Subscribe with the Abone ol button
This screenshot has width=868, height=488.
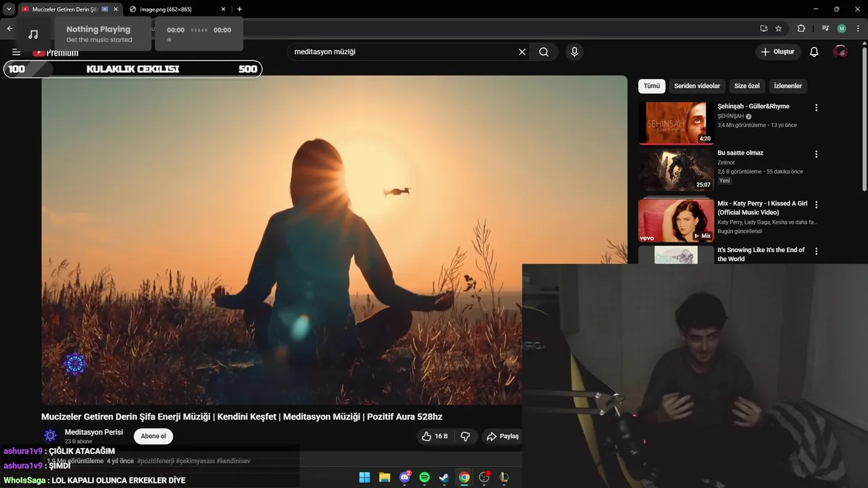(153, 436)
